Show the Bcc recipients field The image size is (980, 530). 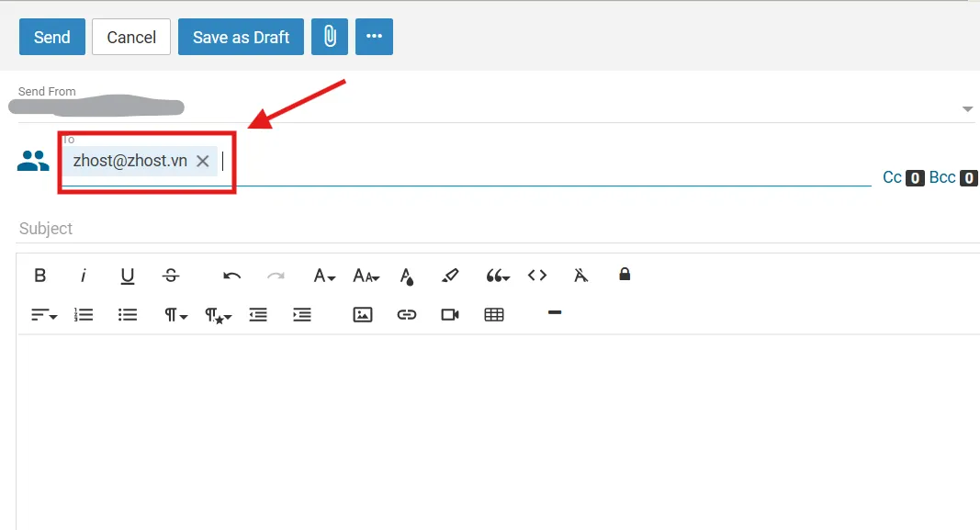pos(942,177)
